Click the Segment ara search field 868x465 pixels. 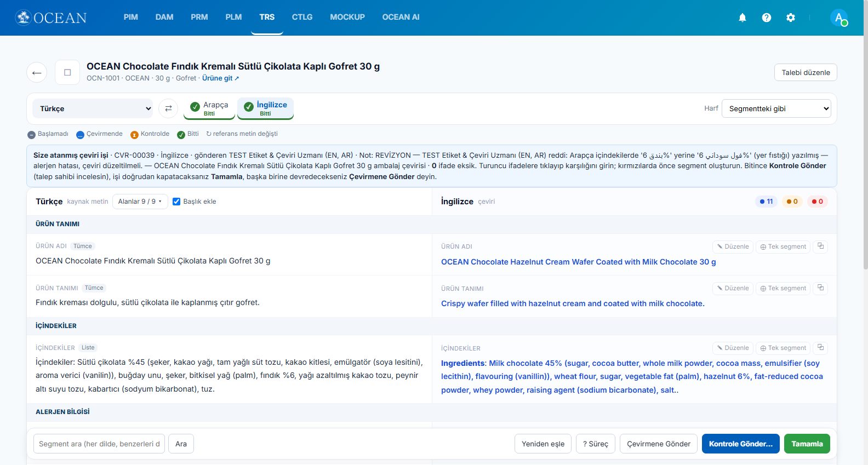99,444
